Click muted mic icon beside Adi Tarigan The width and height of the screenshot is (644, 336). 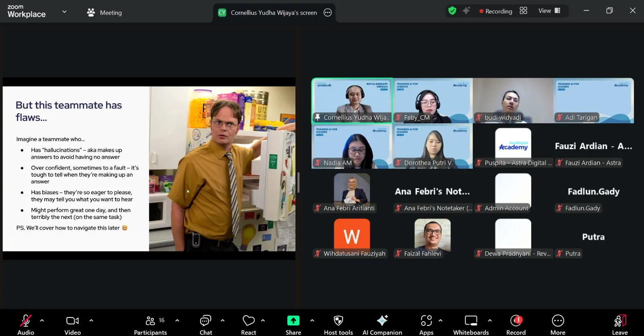[559, 117]
